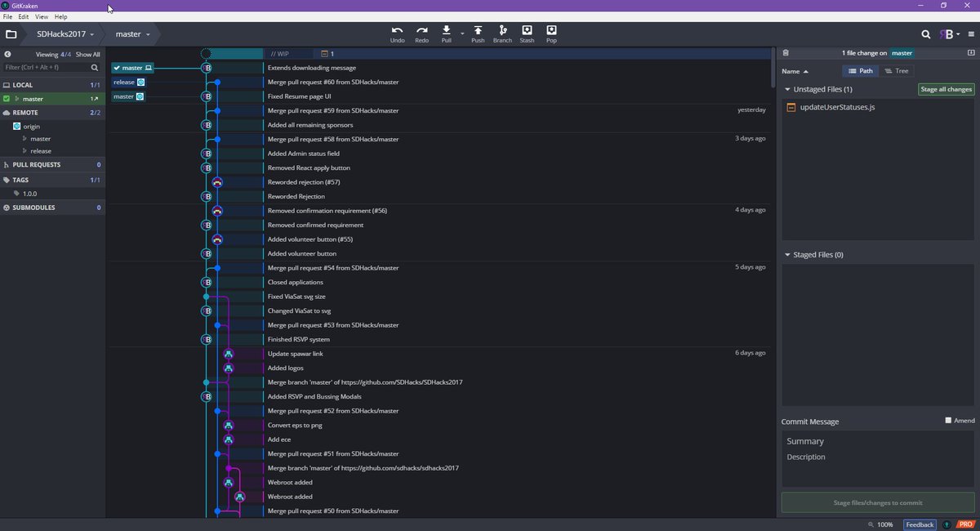Sort files by Name header
980x531 pixels.
click(x=795, y=71)
